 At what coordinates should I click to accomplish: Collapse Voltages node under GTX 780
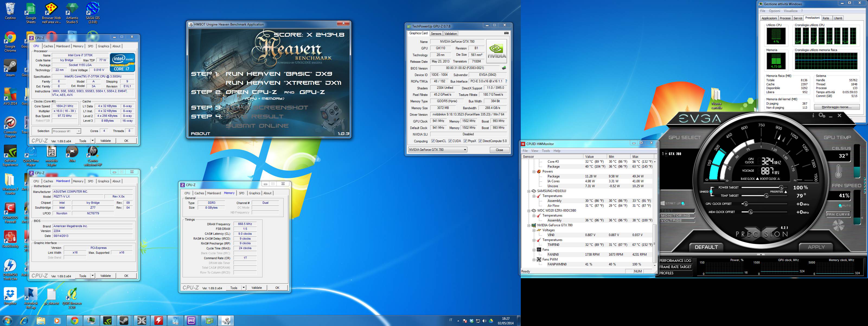click(534, 230)
